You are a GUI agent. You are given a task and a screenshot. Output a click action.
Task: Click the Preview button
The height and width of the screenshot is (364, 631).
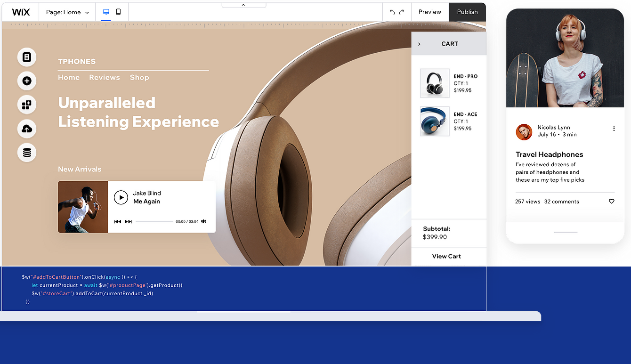pos(430,12)
